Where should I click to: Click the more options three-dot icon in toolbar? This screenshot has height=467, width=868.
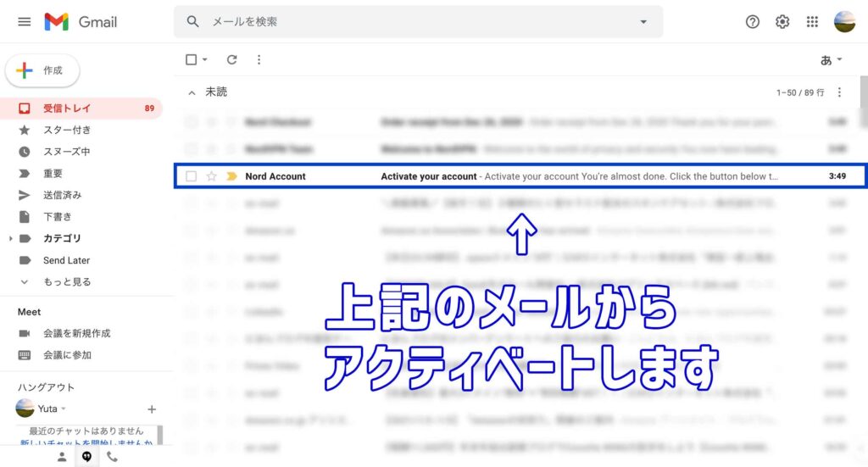tap(259, 59)
